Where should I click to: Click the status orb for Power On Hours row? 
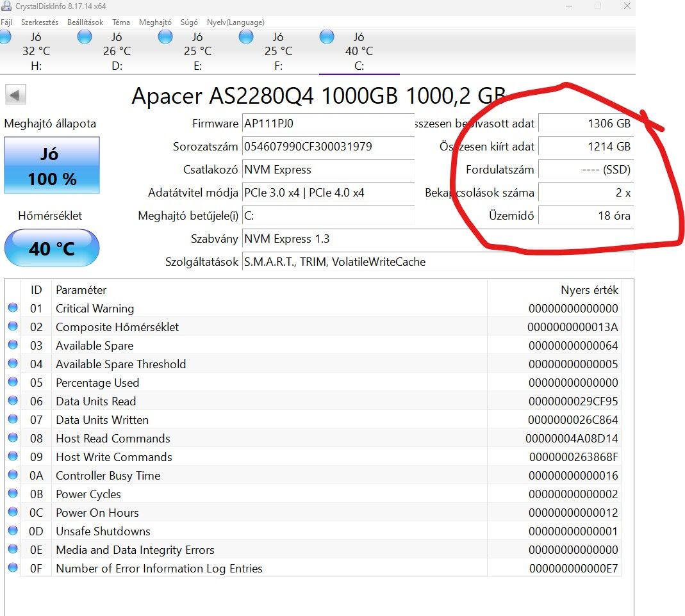point(13,512)
